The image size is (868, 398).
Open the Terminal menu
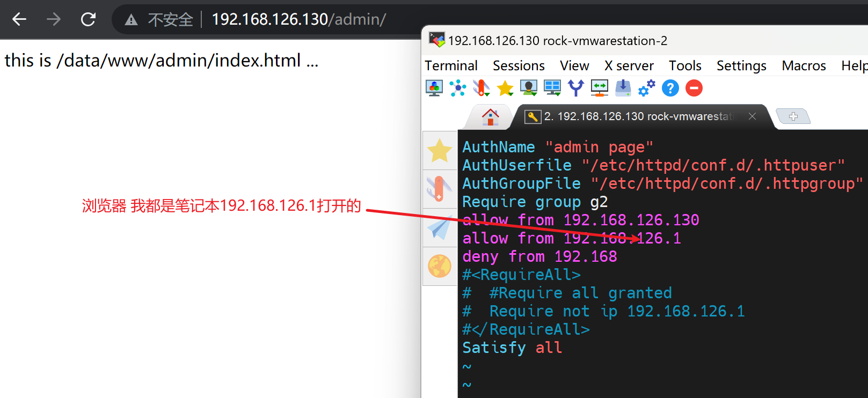pyautogui.click(x=451, y=65)
